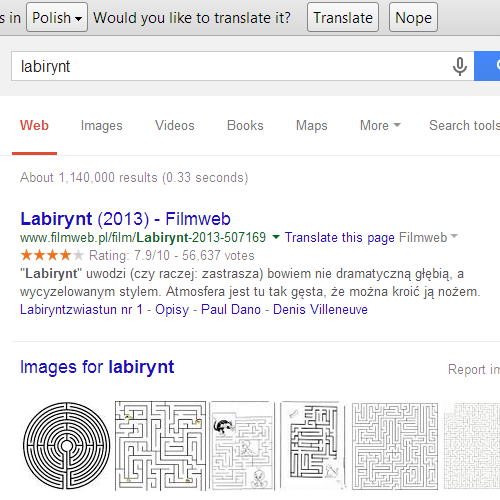Click Translate this page link

340,238
